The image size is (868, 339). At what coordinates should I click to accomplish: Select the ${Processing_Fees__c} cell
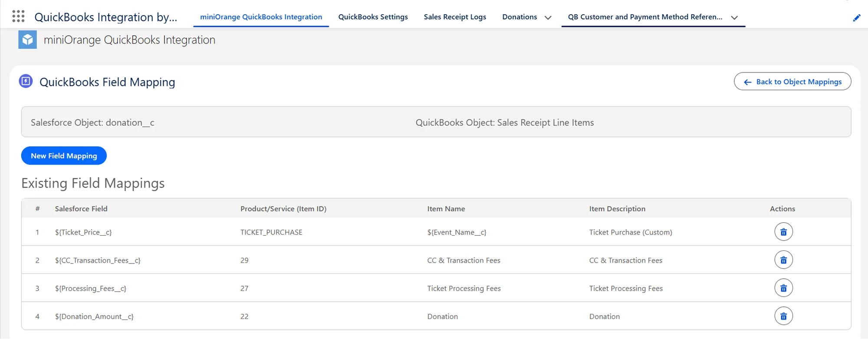pos(91,289)
